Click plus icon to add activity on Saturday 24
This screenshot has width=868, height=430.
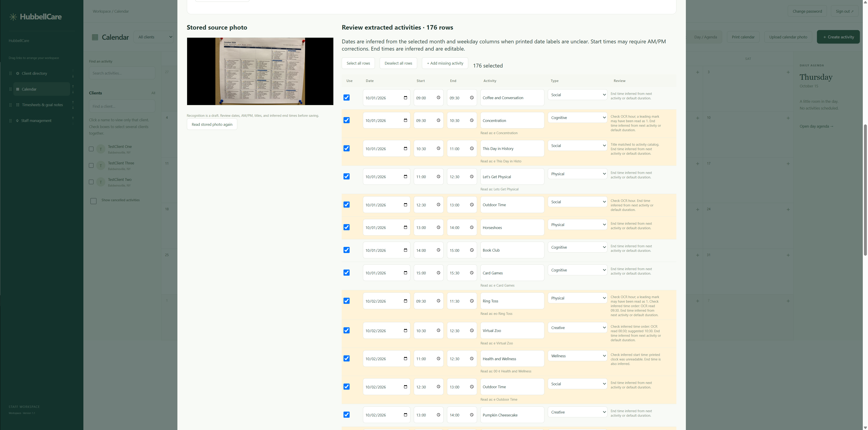click(x=788, y=209)
